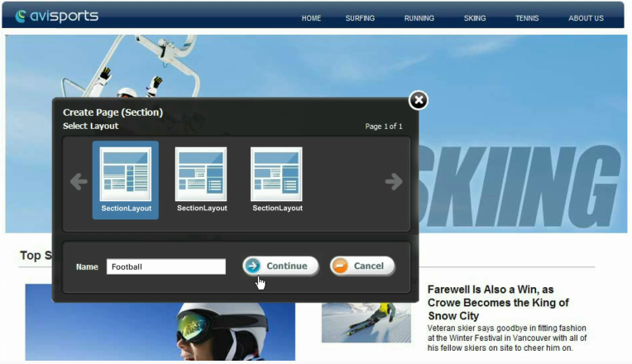Screen dimensions: 632x364
Task: Click the avisports logo
Action: 57,16
